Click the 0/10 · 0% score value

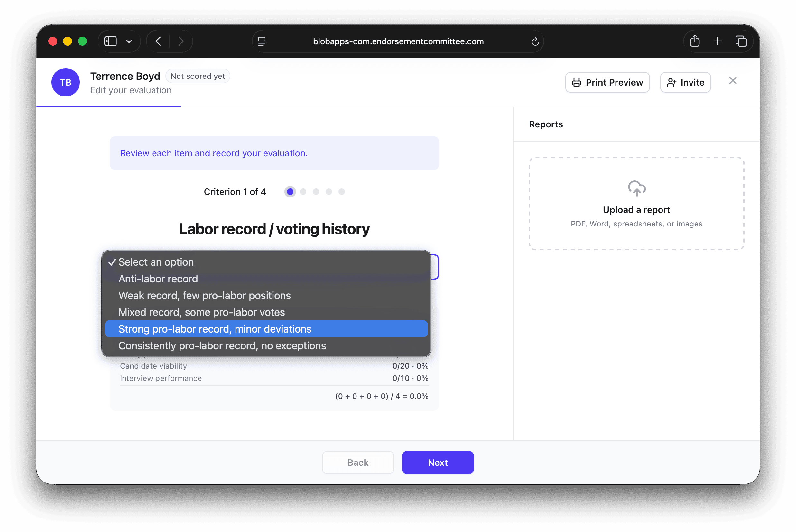click(x=410, y=378)
